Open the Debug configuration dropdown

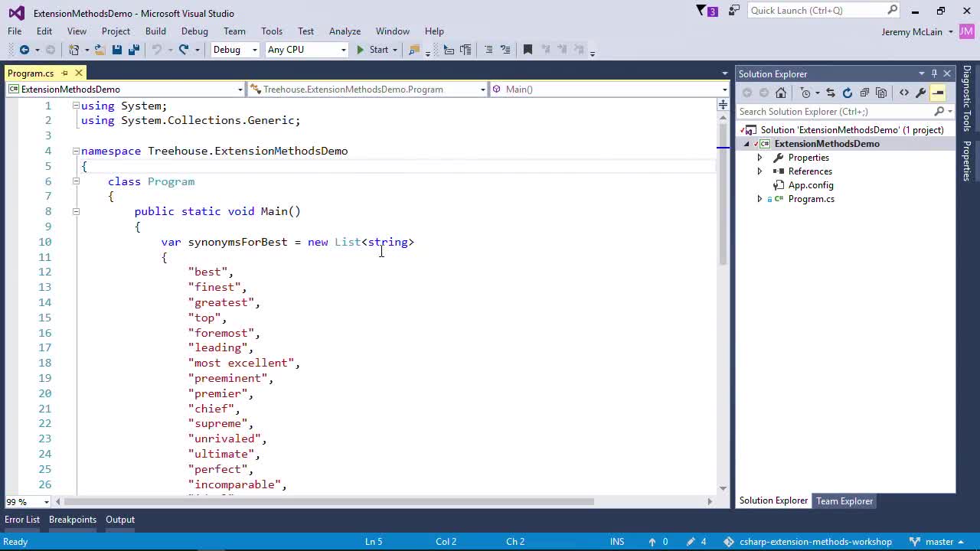coord(235,49)
